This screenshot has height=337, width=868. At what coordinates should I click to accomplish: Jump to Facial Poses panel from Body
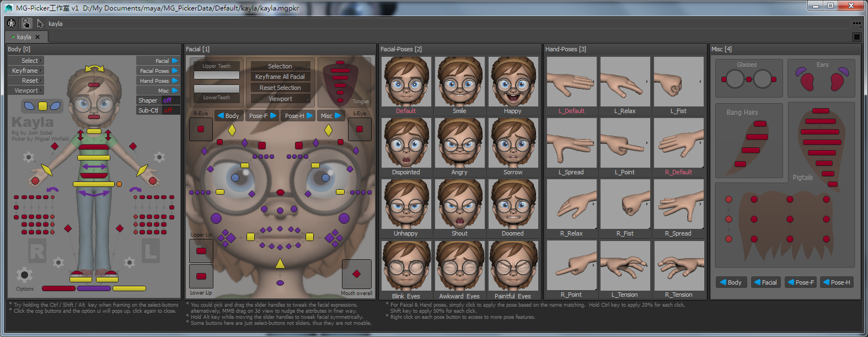(x=158, y=71)
